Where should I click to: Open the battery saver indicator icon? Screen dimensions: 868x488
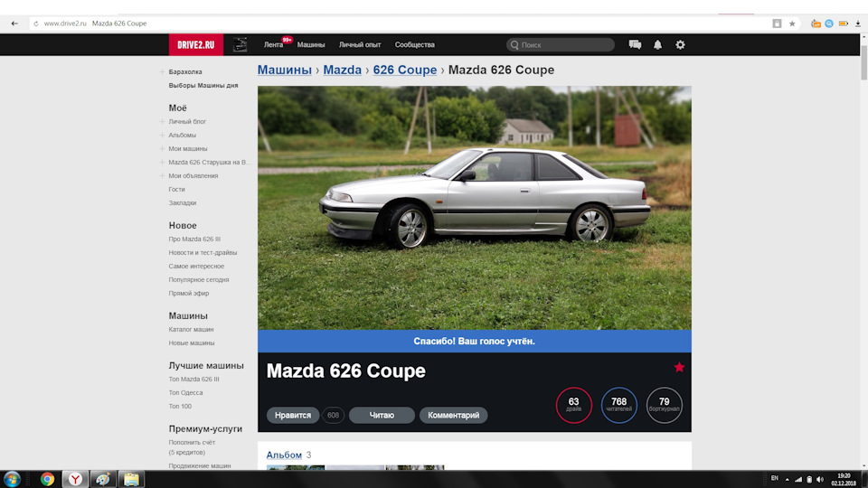[843, 23]
